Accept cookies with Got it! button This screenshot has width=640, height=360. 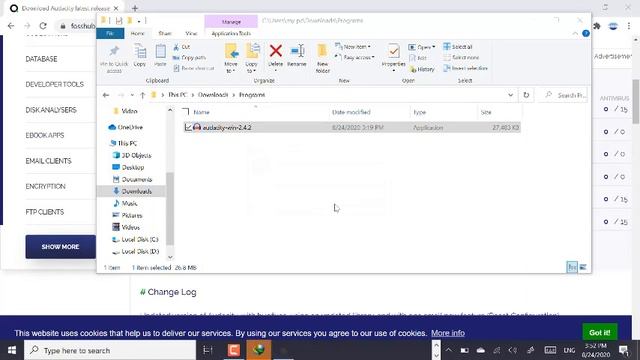[600, 332]
